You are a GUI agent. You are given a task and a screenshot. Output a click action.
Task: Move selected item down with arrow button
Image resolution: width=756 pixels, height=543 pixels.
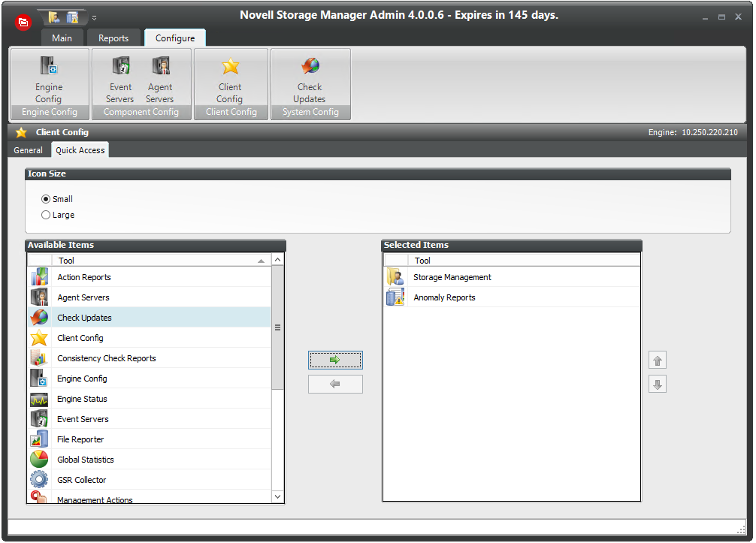tap(657, 384)
